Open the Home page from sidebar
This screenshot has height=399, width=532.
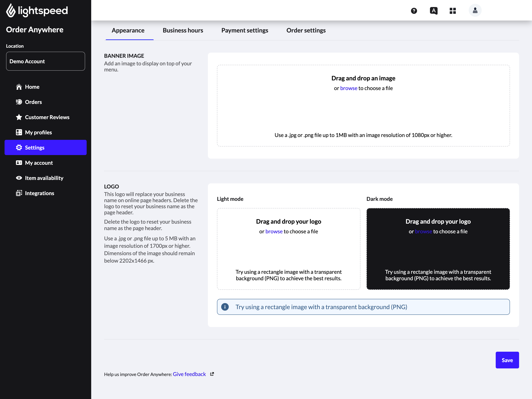[x=32, y=87]
